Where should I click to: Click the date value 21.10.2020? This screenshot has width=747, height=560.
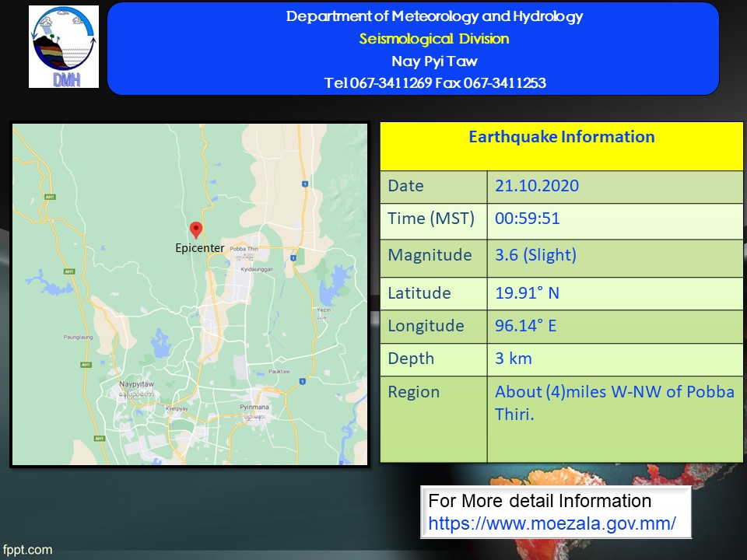[x=537, y=186]
